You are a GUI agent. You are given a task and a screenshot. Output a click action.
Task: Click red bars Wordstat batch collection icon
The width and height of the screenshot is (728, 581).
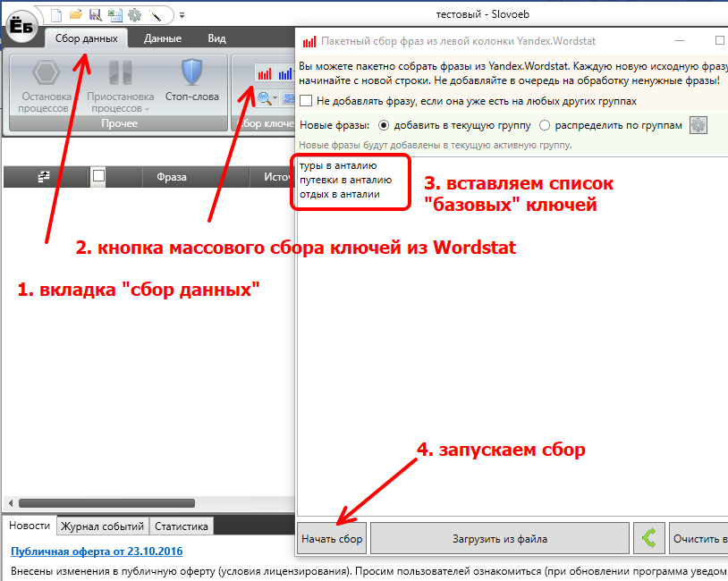(x=265, y=73)
